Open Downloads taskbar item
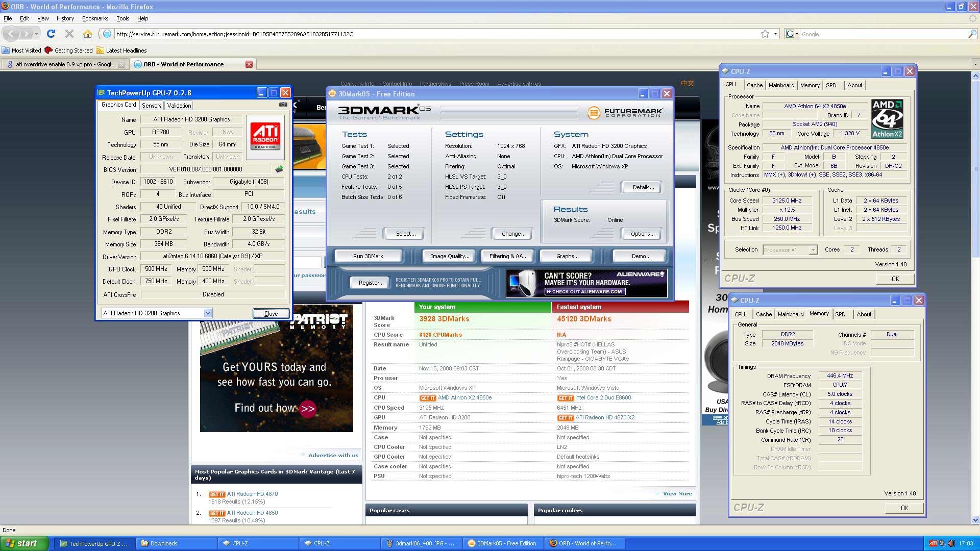980x551 pixels. click(x=176, y=543)
